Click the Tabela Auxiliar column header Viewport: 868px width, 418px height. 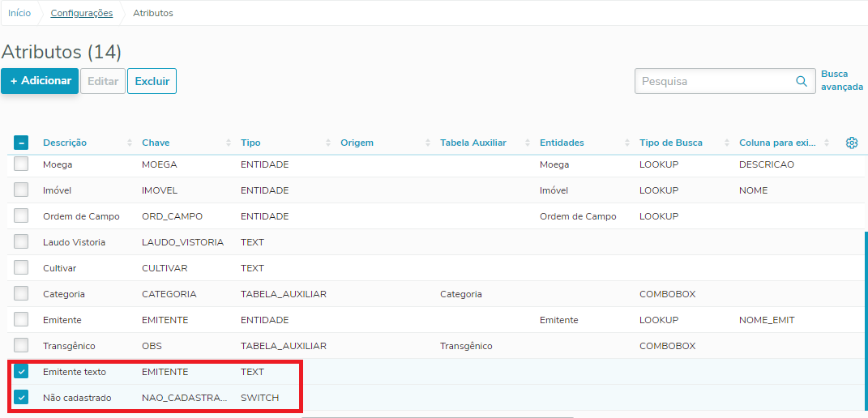[473, 143]
